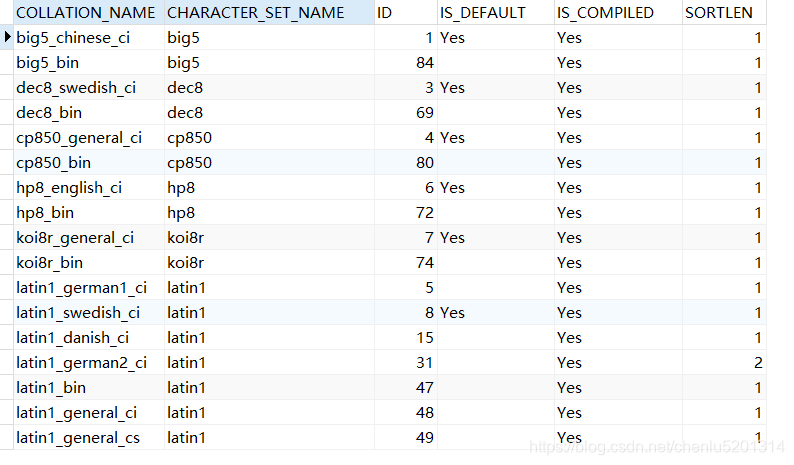Click the ID cell with value 80
The height and width of the screenshot is (465, 794).
pos(406,163)
